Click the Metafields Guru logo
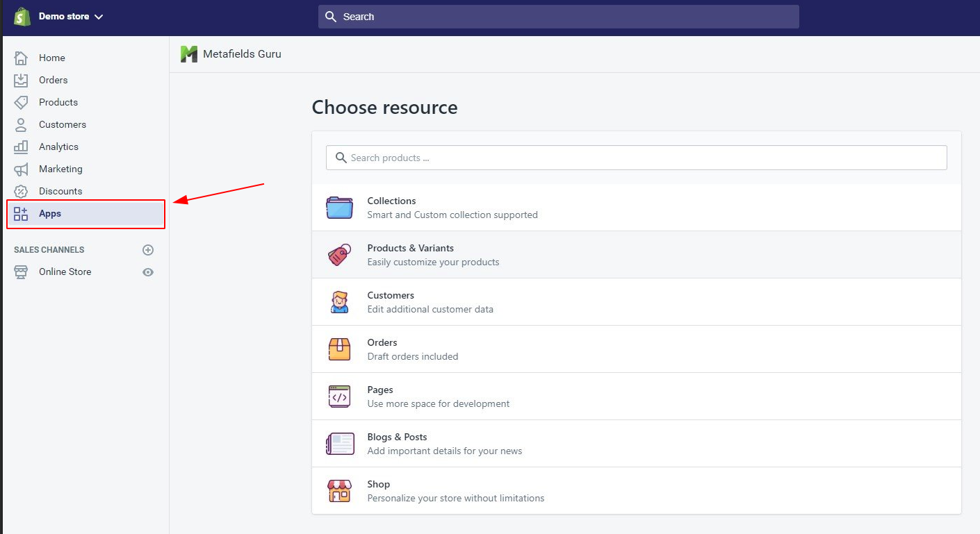Image resolution: width=980 pixels, height=534 pixels. coord(189,54)
